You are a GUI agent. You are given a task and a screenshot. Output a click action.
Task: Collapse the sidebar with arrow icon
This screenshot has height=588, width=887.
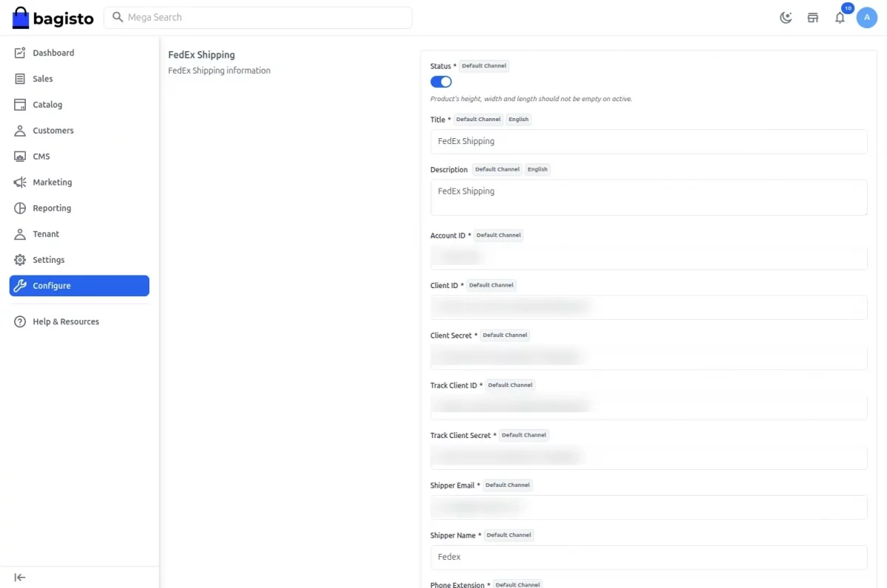[20, 577]
